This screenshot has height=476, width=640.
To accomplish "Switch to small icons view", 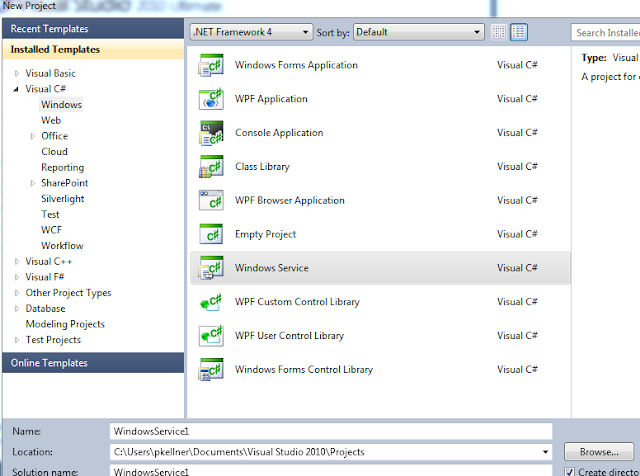I will click(498, 32).
